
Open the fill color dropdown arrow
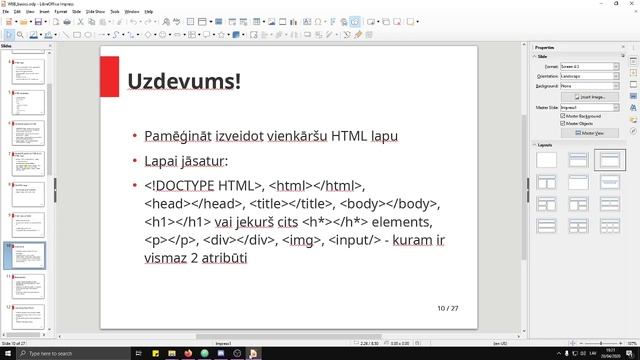click(x=56, y=35)
